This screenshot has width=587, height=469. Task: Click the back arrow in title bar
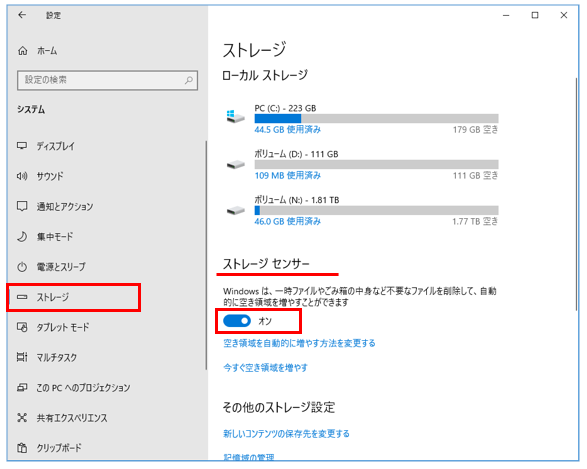tap(22, 15)
